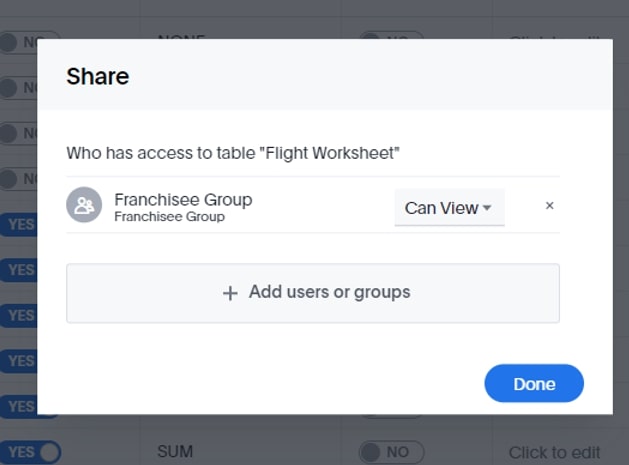629x465 pixels.
Task: Open the Can View permission dropdown
Action: (449, 207)
